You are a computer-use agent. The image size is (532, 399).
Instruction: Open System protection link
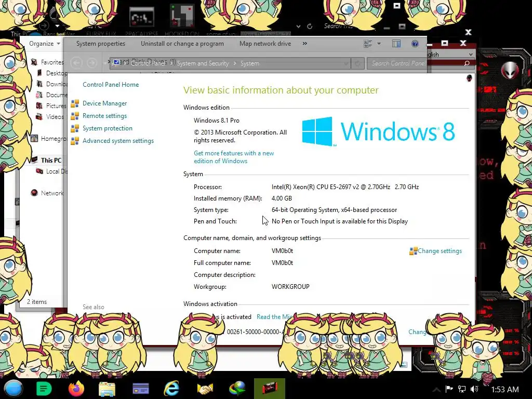107,128
